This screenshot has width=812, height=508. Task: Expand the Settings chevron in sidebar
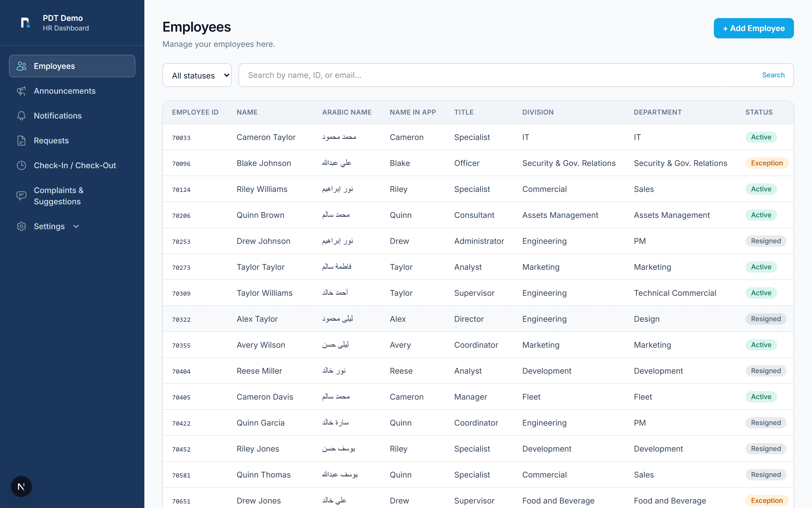(x=76, y=226)
